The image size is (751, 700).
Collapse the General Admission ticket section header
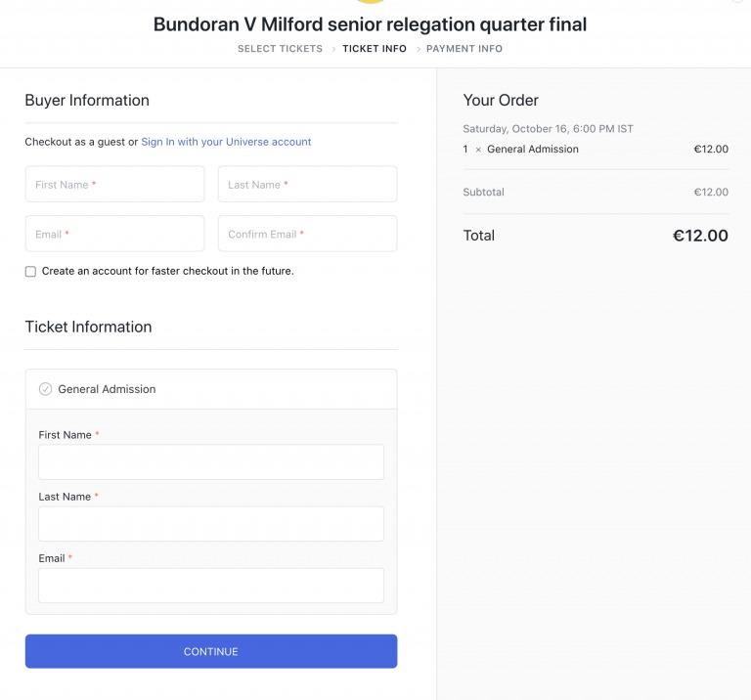[211, 389]
